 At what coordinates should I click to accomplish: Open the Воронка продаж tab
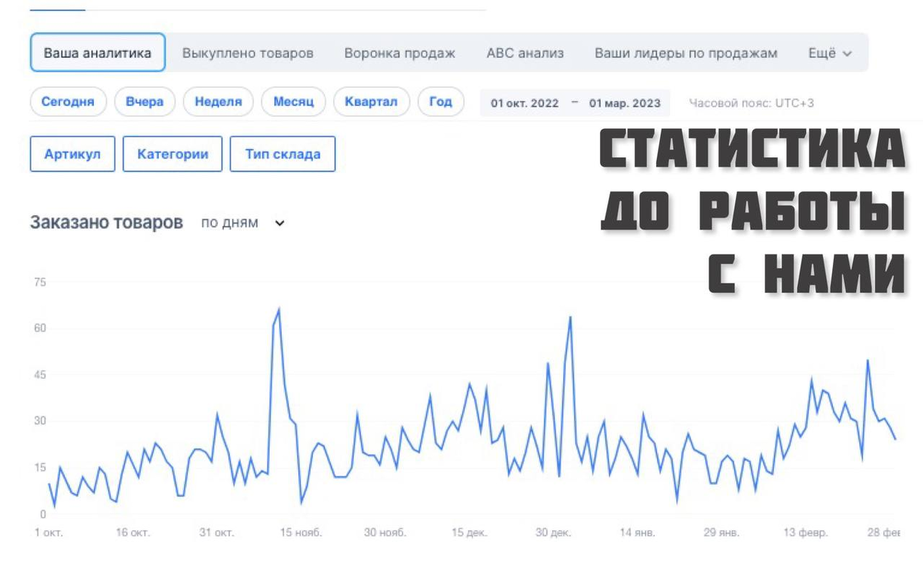tap(400, 53)
